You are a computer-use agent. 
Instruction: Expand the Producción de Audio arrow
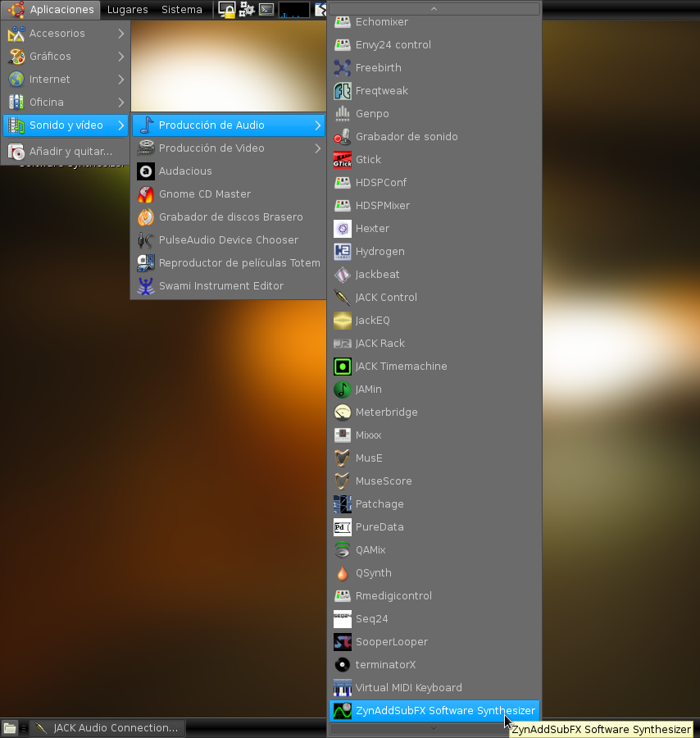pyautogui.click(x=318, y=125)
